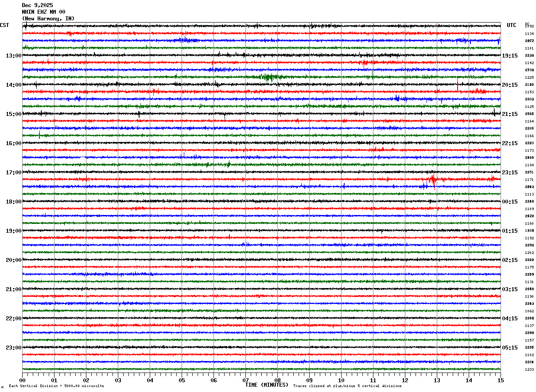Click the 02:15 UTC time label
This screenshot has width=536, height=392.
click(x=510, y=260)
